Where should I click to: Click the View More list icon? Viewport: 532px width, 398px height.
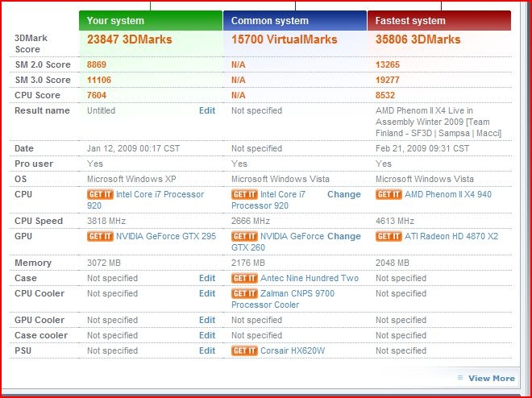click(x=460, y=378)
